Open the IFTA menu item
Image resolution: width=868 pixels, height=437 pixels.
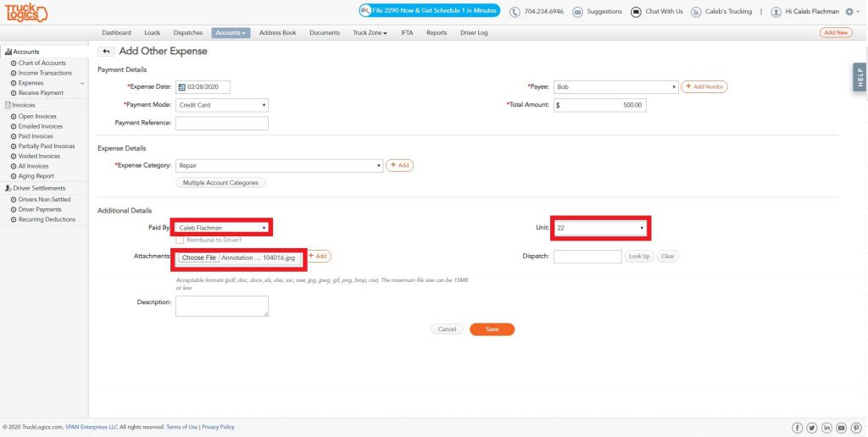407,33
